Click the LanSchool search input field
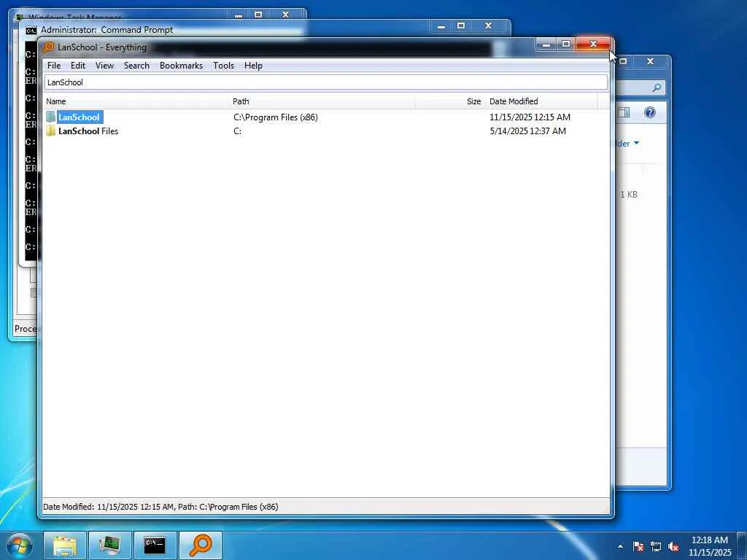This screenshot has height=560, width=747. pyautogui.click(x=326, y=82)
